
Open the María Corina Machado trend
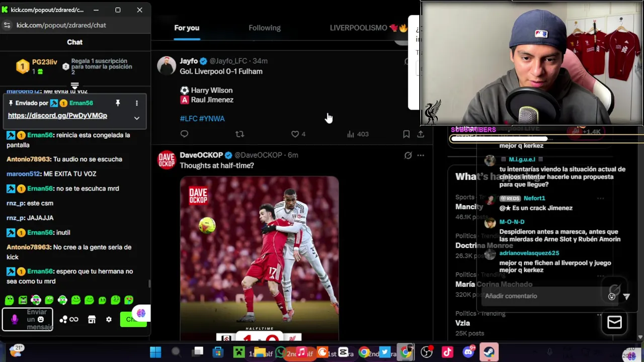pos(494,284)
